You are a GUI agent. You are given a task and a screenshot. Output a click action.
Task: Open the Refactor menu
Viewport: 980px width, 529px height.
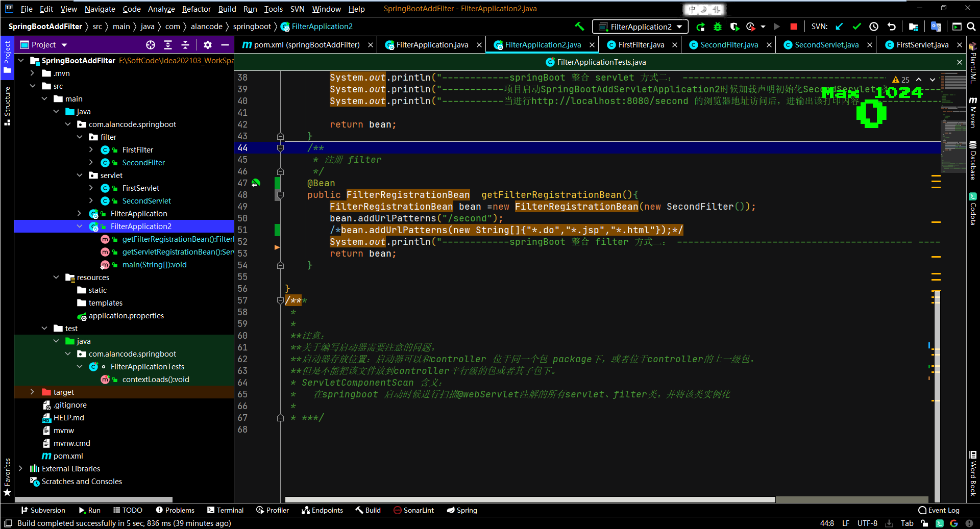[x=197, y=9]
